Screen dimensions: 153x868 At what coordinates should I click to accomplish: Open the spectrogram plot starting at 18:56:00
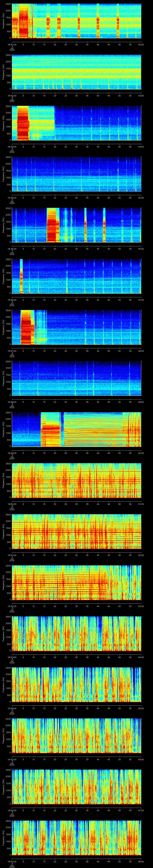tap(76, 787)
